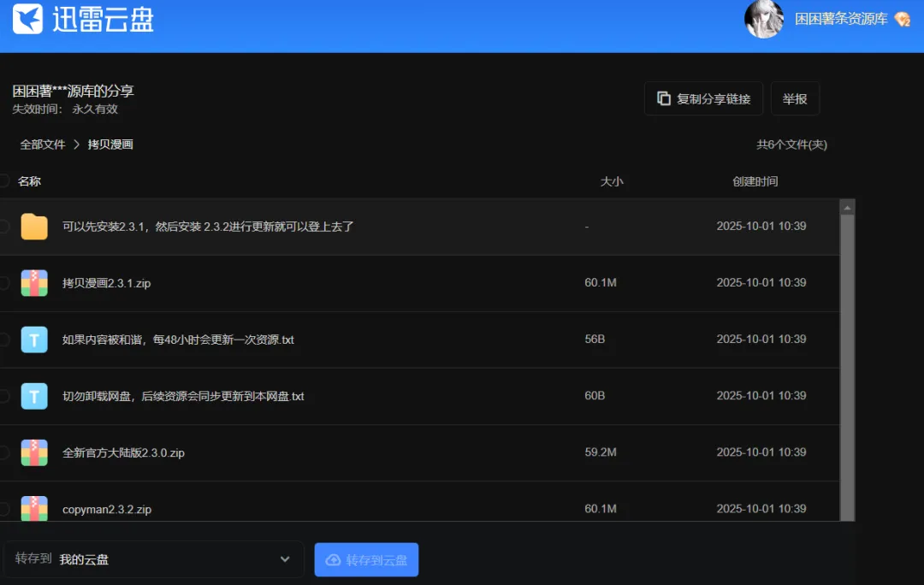
Task: Click the copy icon in 复制分享链接 button
Action: pos(664,98)
